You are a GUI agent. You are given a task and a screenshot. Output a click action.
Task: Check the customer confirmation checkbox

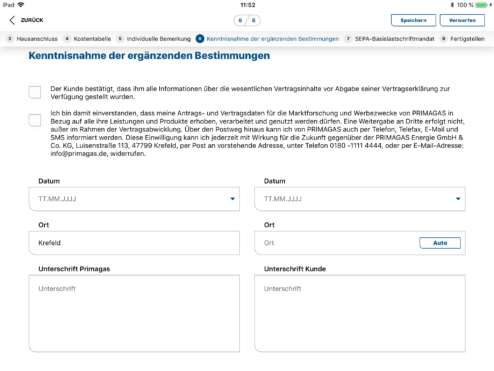35,92
